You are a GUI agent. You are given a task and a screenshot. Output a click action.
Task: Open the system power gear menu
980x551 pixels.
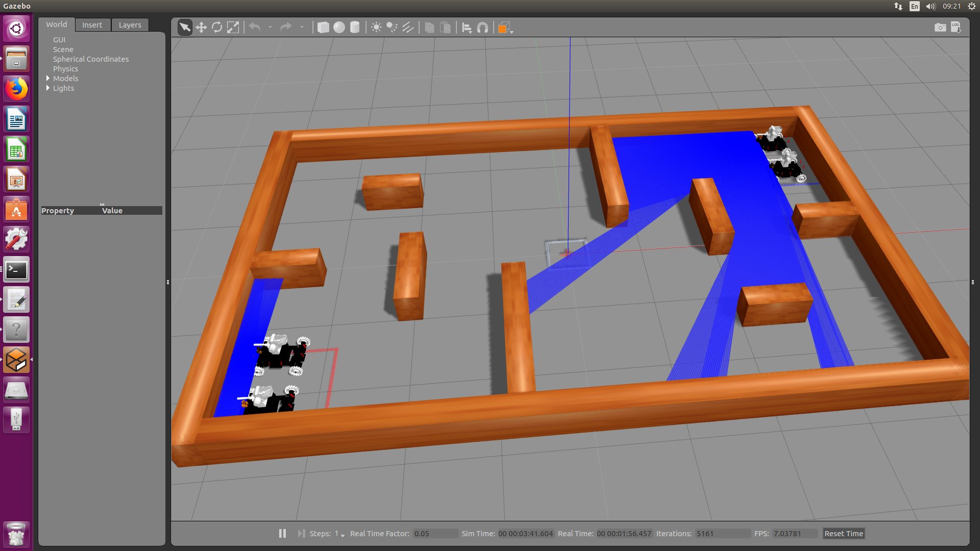coord(972,6)
